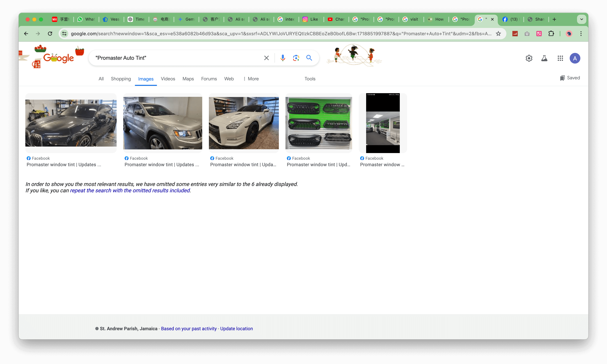Viewport: 607px width, 364px height.
Task: Click the hopscotch kids doodle illustration
Action: (x=354, y=55)
